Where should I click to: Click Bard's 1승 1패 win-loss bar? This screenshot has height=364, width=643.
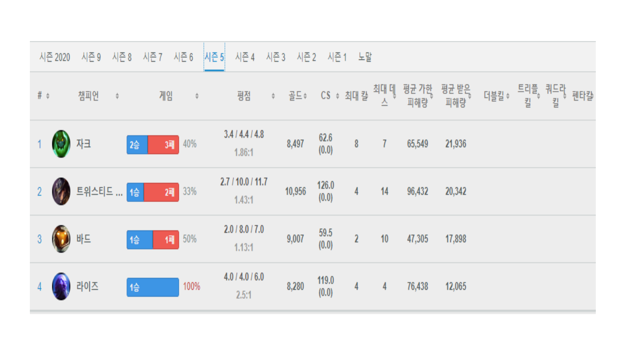[x=153, y=240]
